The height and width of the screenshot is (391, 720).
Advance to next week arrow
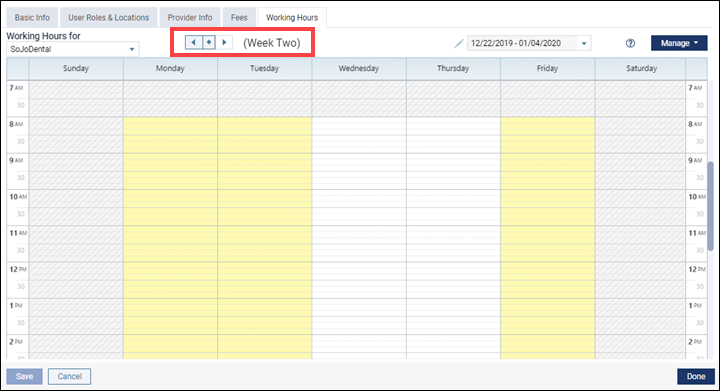(224, 42)
